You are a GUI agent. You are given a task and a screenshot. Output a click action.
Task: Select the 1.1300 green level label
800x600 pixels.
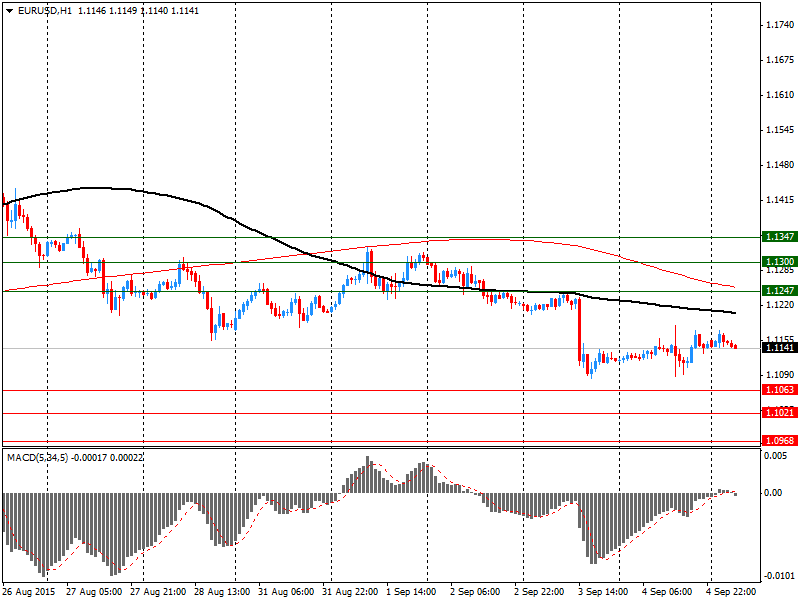780,262
